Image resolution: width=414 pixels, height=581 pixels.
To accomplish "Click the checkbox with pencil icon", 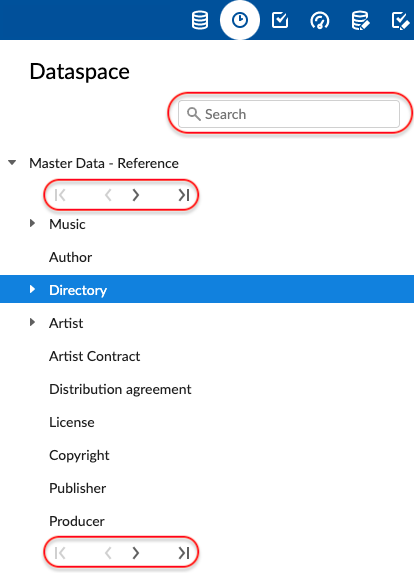I will pos(401,20).
